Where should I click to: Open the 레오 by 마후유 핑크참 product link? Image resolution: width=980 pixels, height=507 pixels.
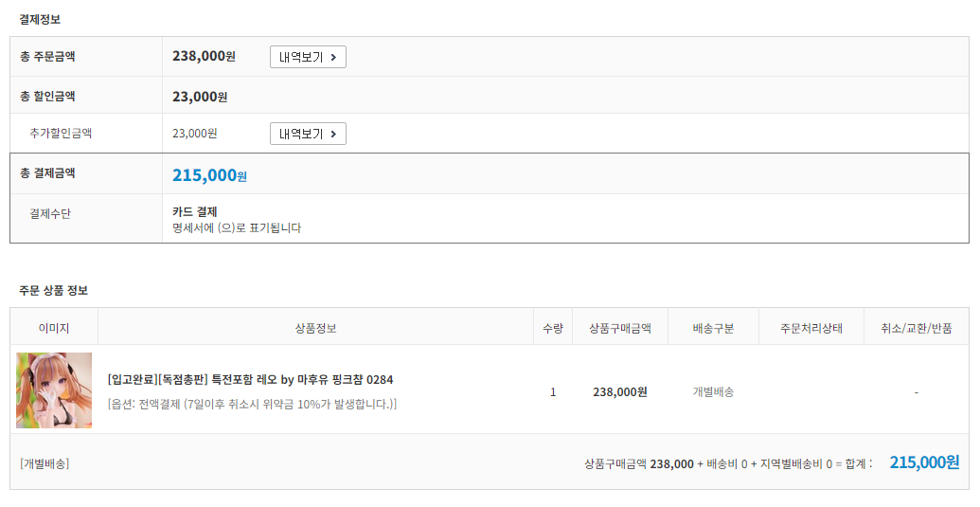[x=251, y=380]
